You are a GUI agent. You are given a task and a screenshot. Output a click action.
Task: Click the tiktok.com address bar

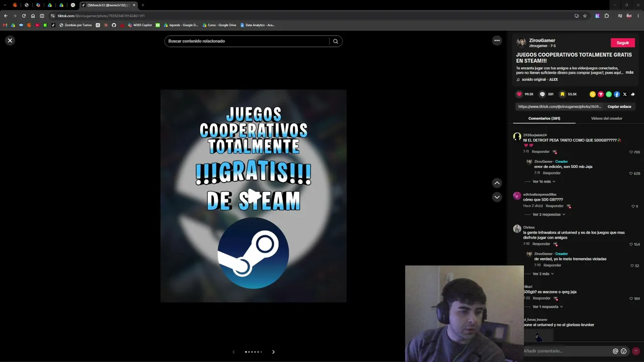point(312,16)
